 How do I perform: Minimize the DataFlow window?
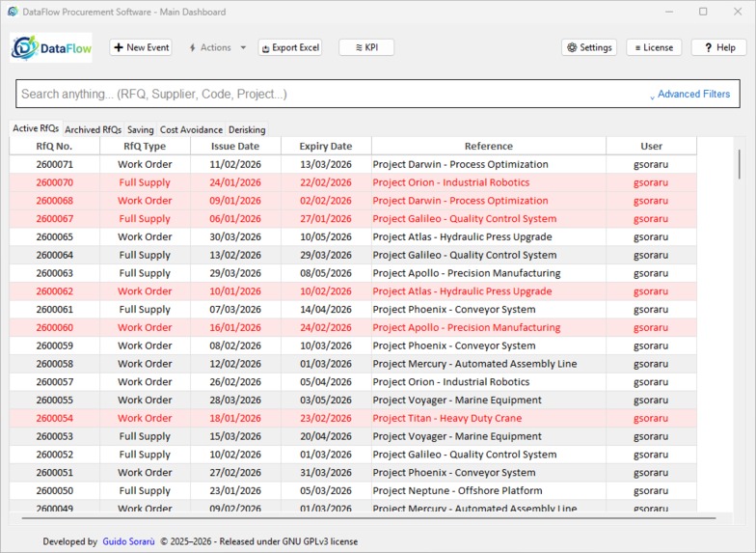(x=669, y=12)
